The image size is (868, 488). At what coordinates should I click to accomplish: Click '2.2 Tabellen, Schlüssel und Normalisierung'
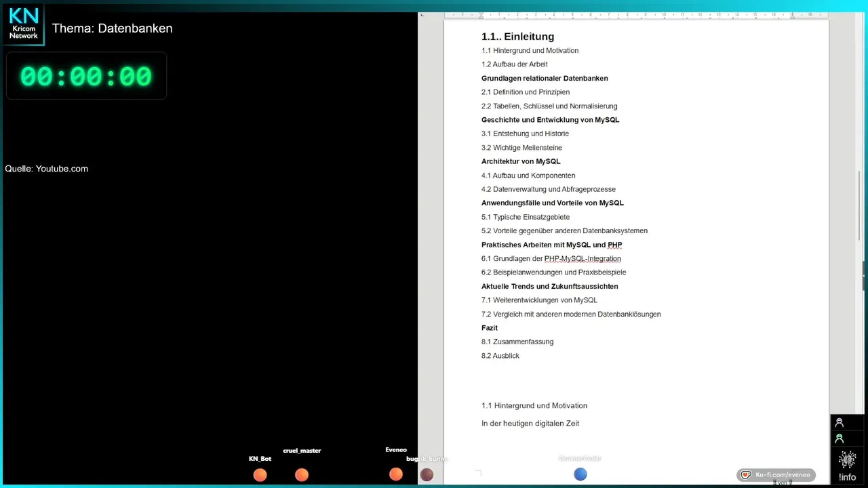(x=549, y=106)
